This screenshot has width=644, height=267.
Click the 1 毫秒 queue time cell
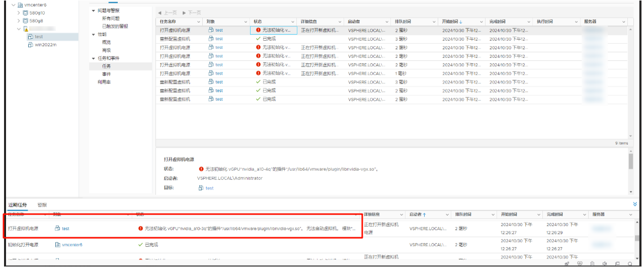tap(401, 73)
